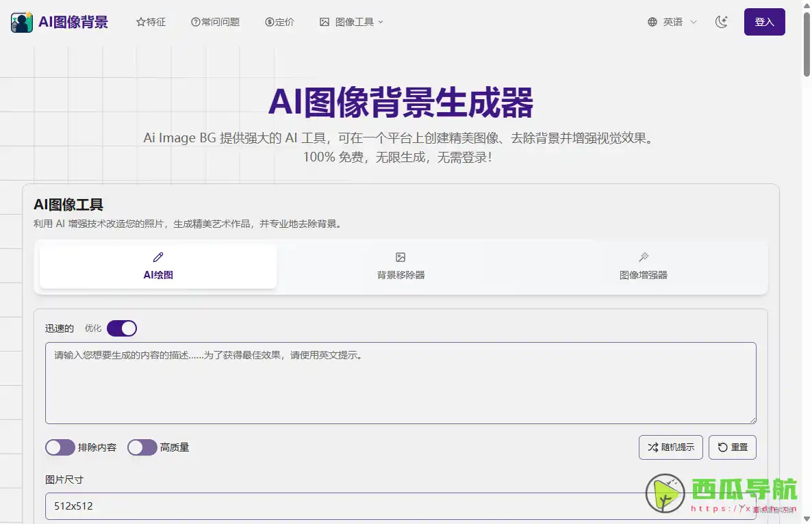The height and width of the screenshot is (524, 812).
Task: Go to the 定价 pricing page
Action: pos(279,22)
